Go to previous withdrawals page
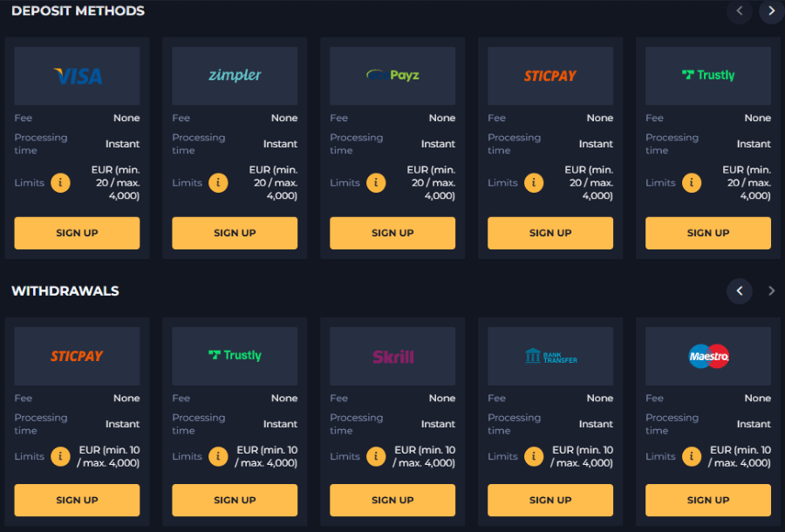Screen dimensions: 785x532 click(x=740, y=291)
